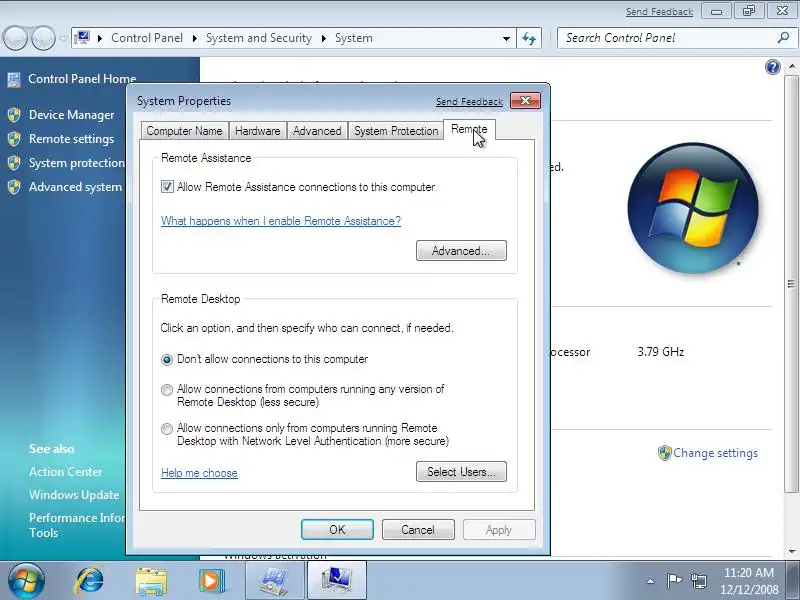Open the Help me choose link
The height and width of the screenshot is (600, 800).
(x=199, y=473)
